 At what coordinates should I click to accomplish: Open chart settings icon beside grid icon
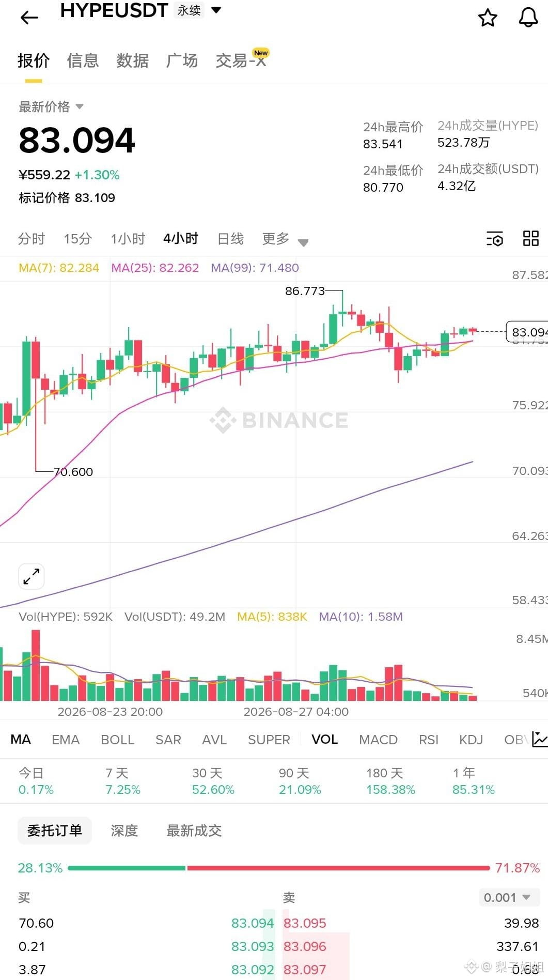click(494, 239)
